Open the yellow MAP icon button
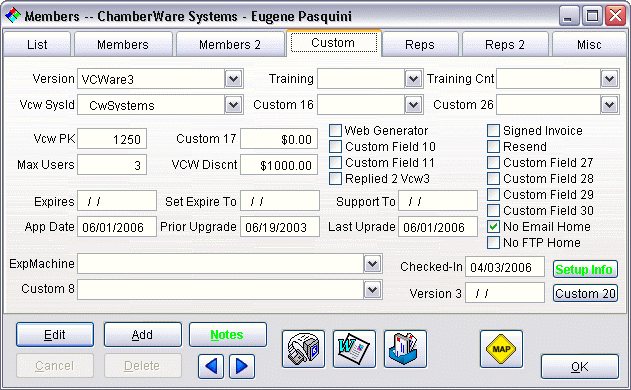The width and height of the screenshot is (631, 390). tap(501, 349)
